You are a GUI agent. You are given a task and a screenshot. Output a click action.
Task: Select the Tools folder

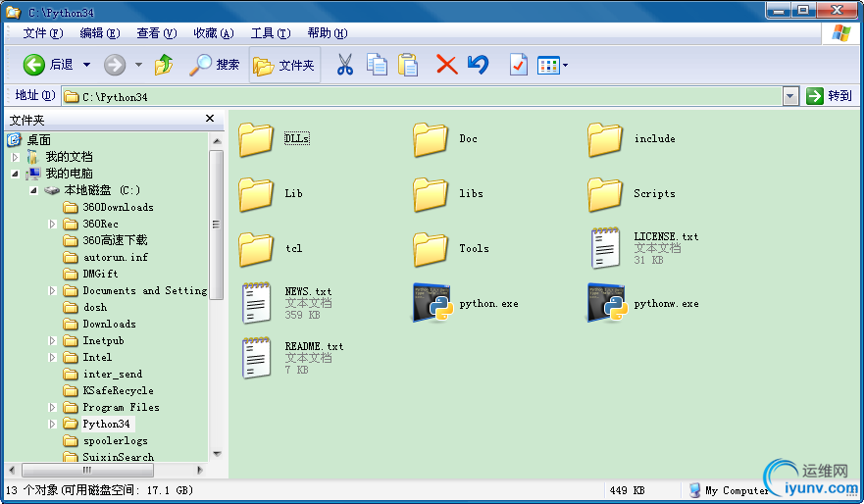(451, 248)
